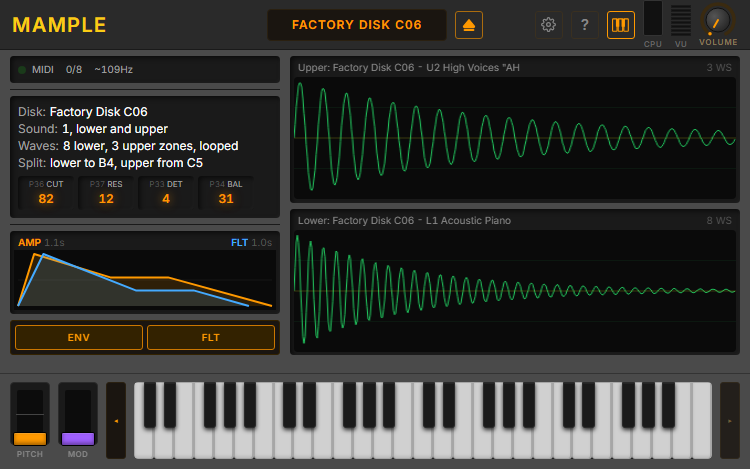The width and height of the screenshot is (750, 469).
Task: Click the Lower Acoustic Piano waveform display
Action: 515,291
